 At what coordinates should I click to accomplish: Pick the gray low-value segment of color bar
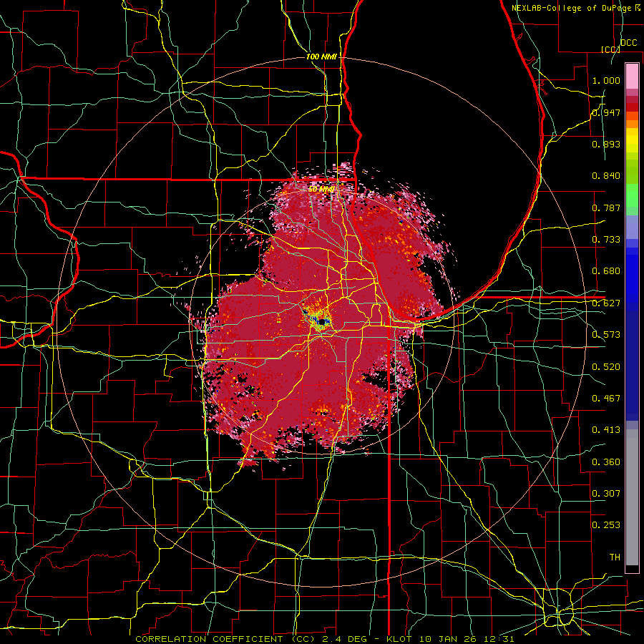(x=632, y=497)
